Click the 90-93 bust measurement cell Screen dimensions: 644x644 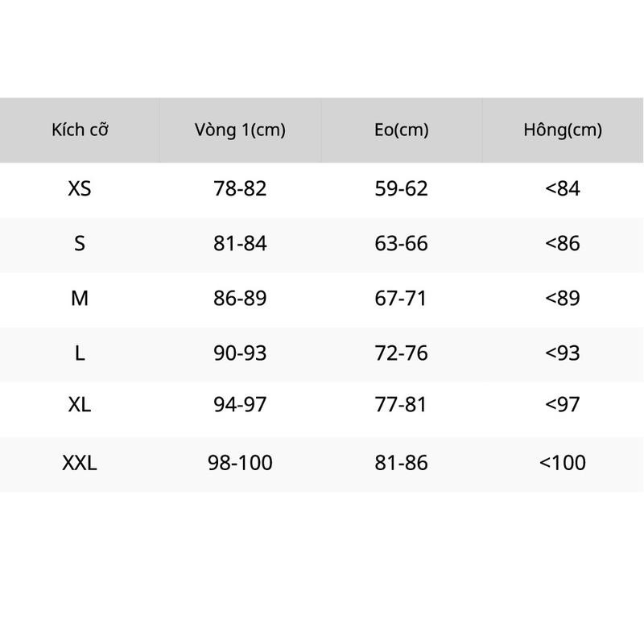point(240,353)
